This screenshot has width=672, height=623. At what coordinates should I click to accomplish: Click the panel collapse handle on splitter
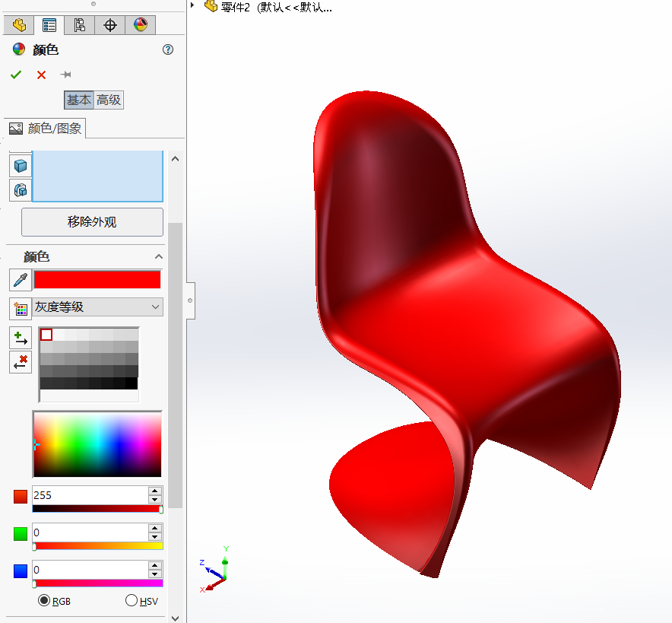pos(190,300)
